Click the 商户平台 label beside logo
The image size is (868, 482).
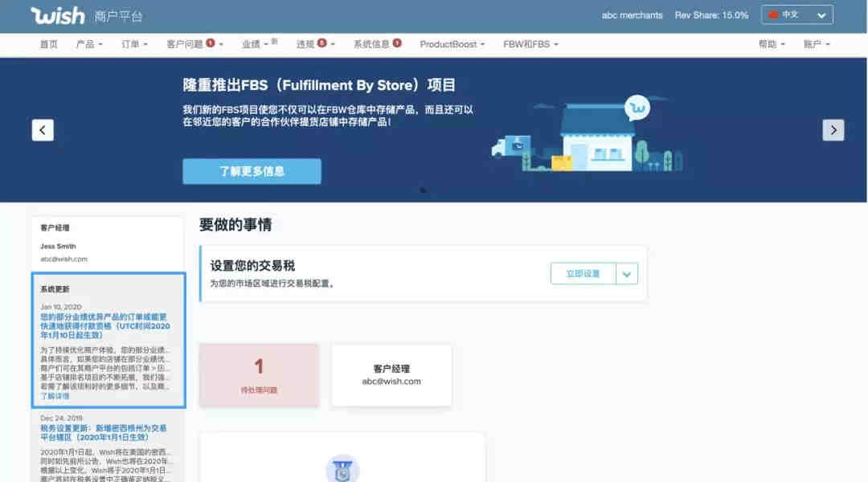(118, 17)
